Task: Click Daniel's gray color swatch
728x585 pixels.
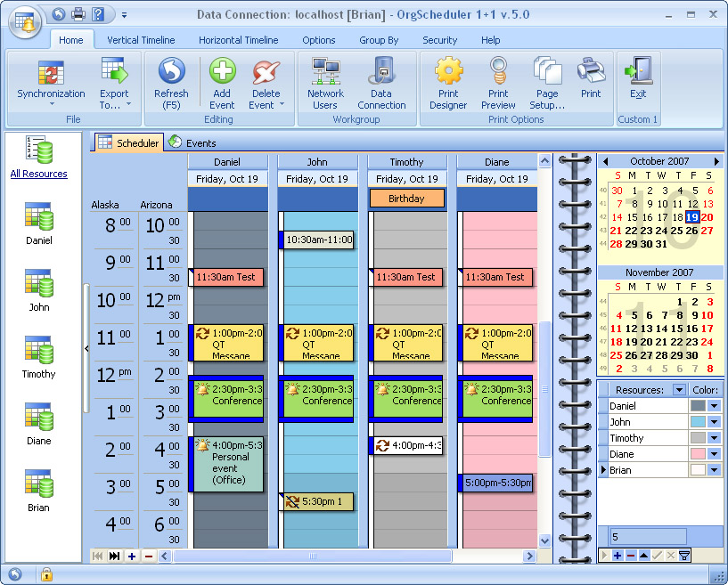Action: (698, 406)
